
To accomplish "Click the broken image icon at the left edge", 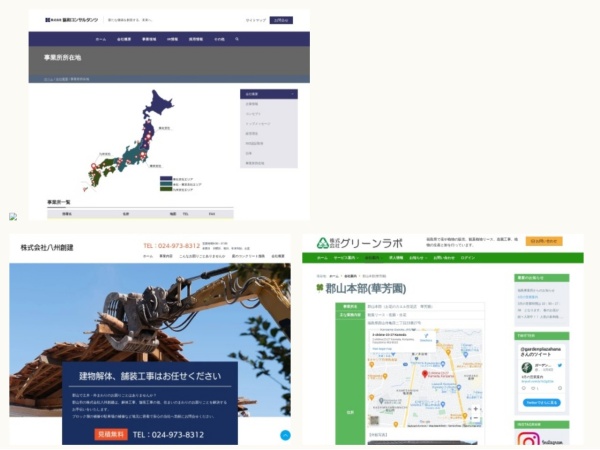I will pos(13,217).
